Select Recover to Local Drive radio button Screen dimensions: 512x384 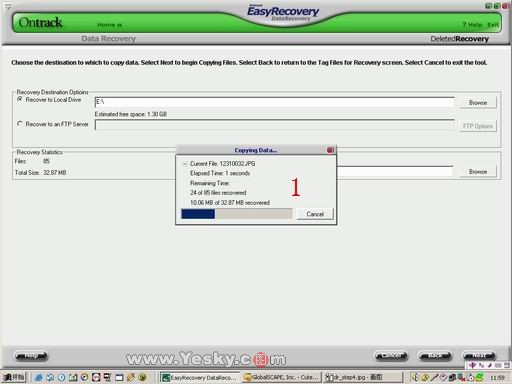pos(20,99)
